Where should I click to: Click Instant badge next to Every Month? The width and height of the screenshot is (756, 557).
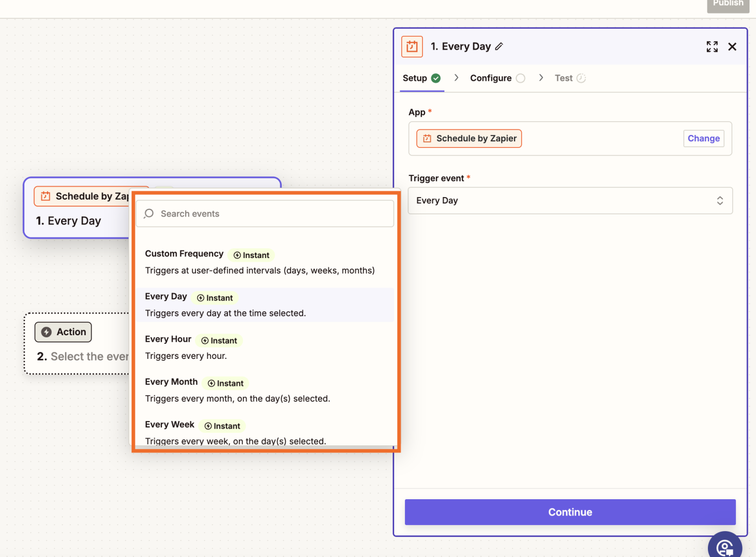click(226, 383)
